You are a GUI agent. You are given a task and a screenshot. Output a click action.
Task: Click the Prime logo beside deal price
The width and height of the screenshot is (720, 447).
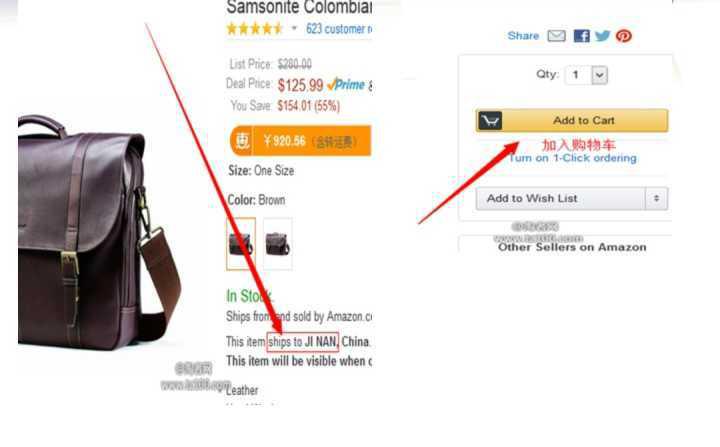coord(346,85)
